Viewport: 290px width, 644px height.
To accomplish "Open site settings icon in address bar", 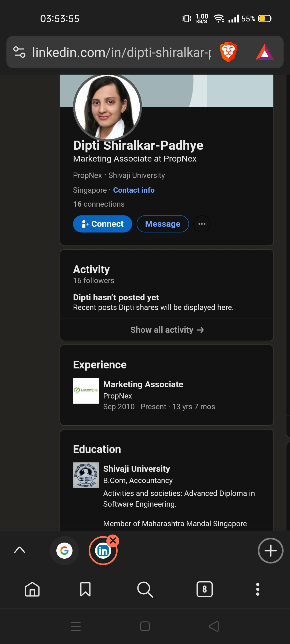I will 19,52.
